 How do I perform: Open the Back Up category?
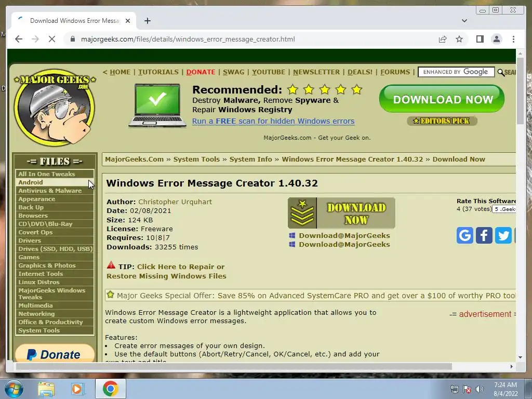pos(55,207)
